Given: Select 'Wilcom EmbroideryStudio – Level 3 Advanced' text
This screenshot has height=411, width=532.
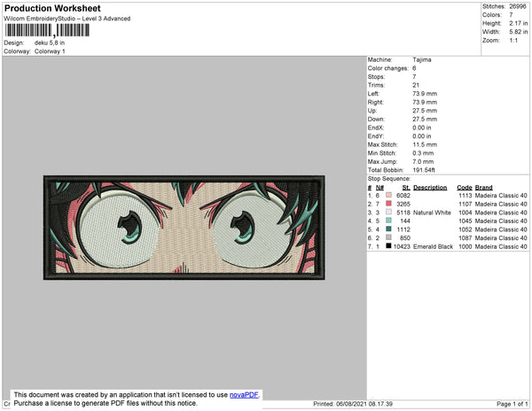Looking at the screenshot, I should click(67, 19).
